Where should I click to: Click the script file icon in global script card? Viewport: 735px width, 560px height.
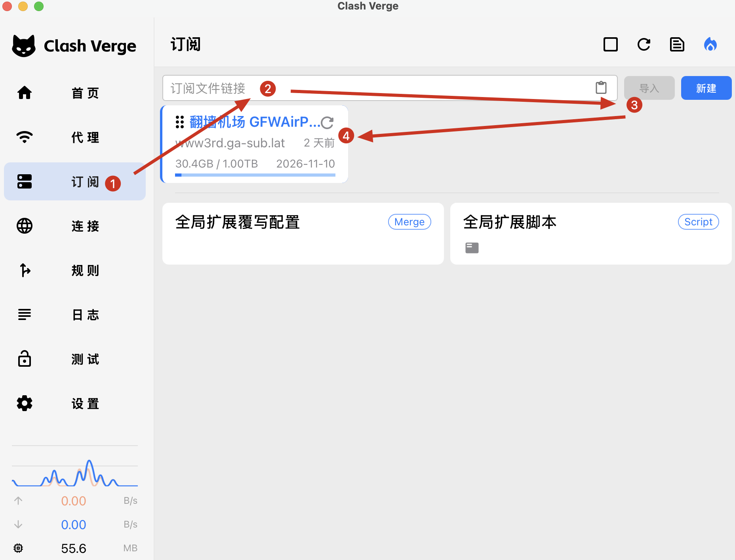[x=472, y=248]
